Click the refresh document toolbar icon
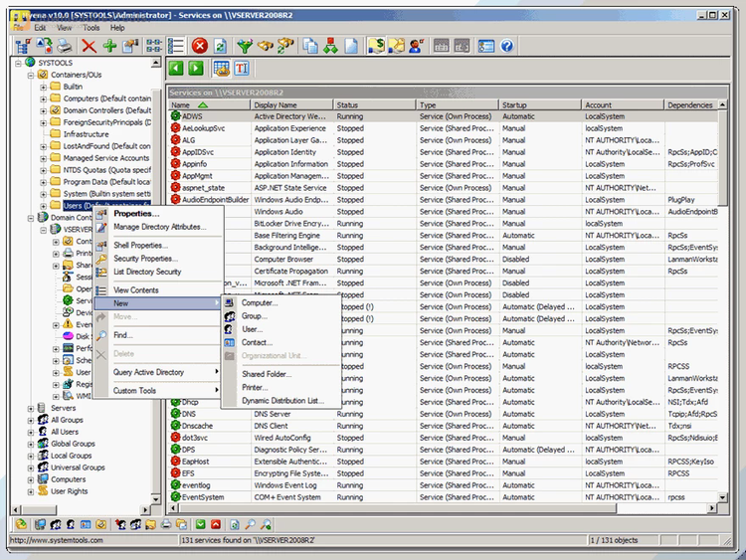 tap(220, 46)
